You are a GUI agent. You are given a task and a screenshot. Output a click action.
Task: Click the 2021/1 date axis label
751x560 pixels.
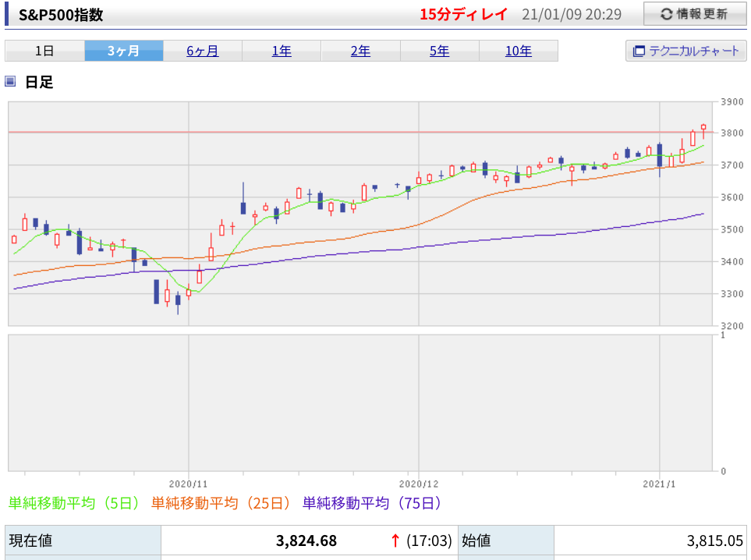pyautogui.click(x=659, y=484)
